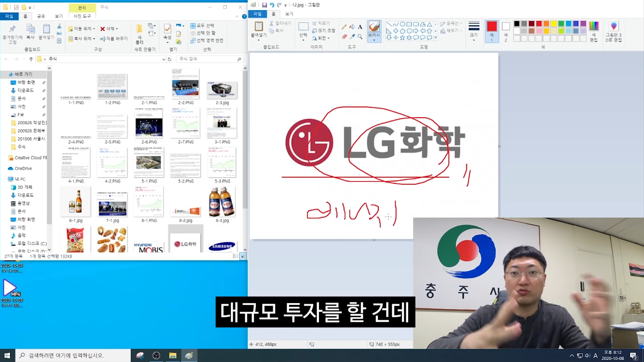Pick the black color swatch
This screenshot has height=362, width=644.
click(517, 23)
